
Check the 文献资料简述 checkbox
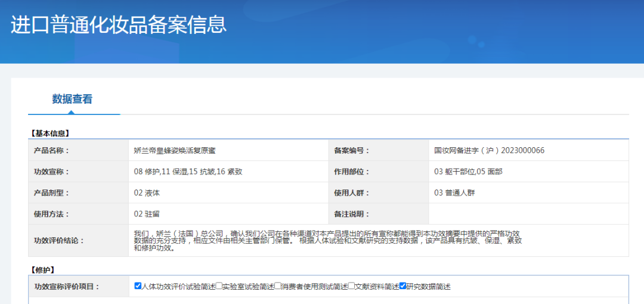pyautogui.click(x=352, y=286)
